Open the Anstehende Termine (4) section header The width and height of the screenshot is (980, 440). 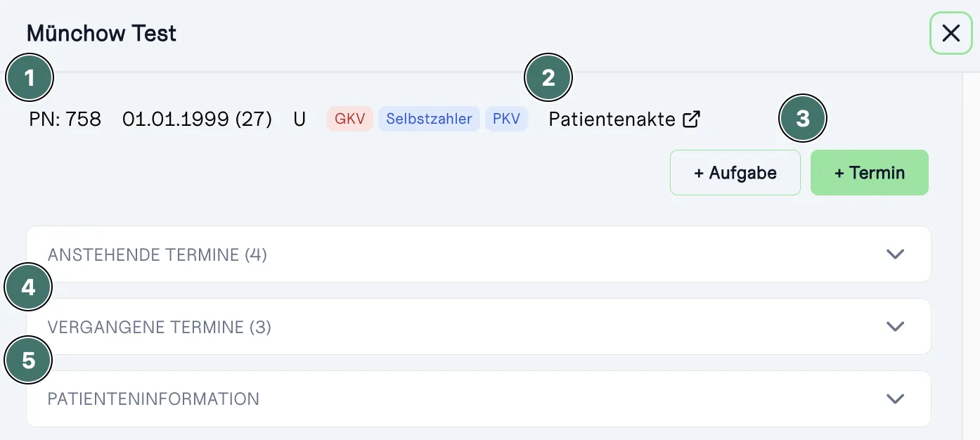479,254
